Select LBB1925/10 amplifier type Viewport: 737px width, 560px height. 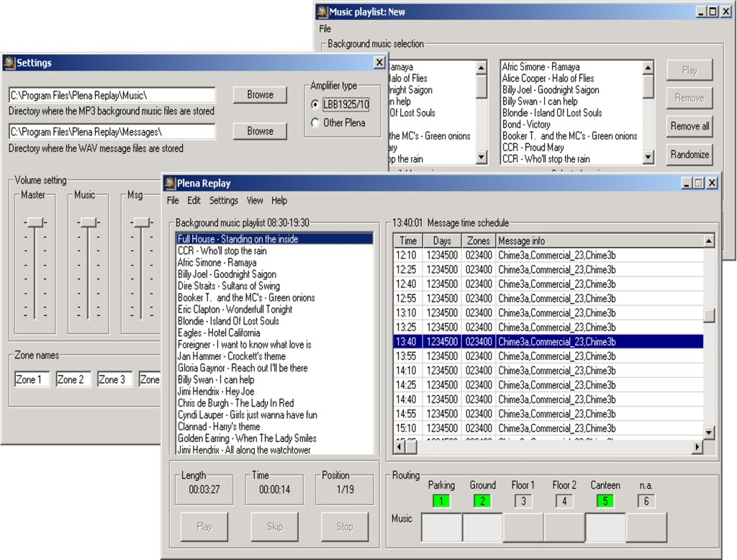pyautogui.click(x=315, y=105)
